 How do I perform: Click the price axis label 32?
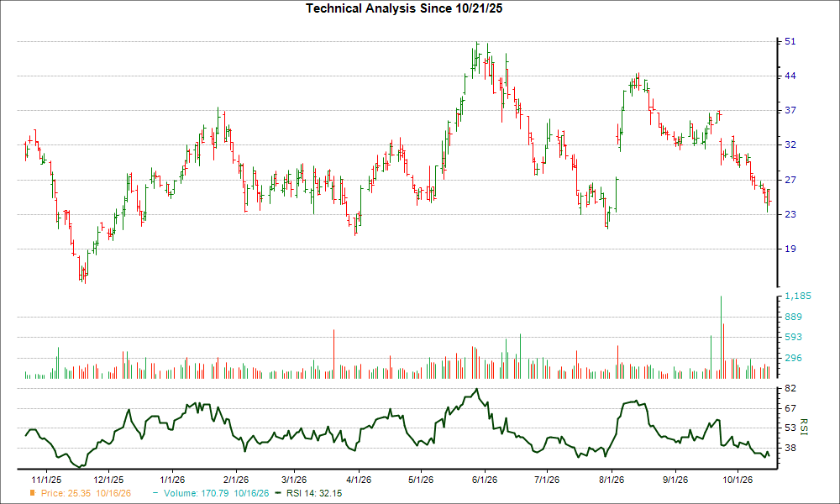(790, 144)
